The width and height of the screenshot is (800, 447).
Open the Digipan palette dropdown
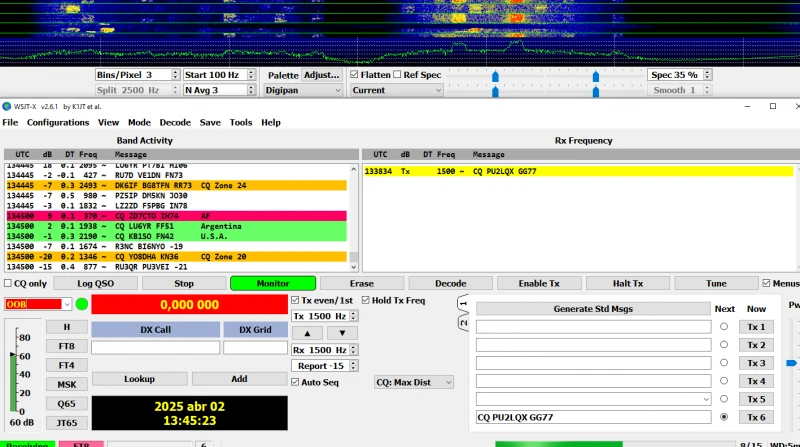(x=303, y=90)
